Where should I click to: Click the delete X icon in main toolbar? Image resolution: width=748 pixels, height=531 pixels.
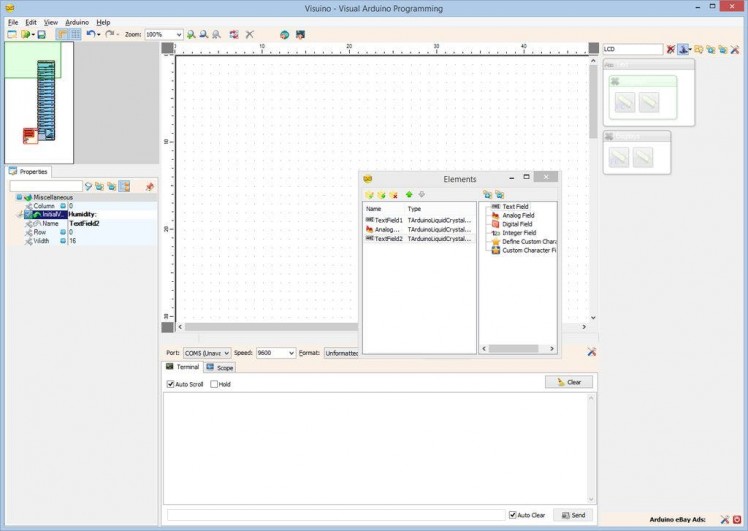(250, 34)
